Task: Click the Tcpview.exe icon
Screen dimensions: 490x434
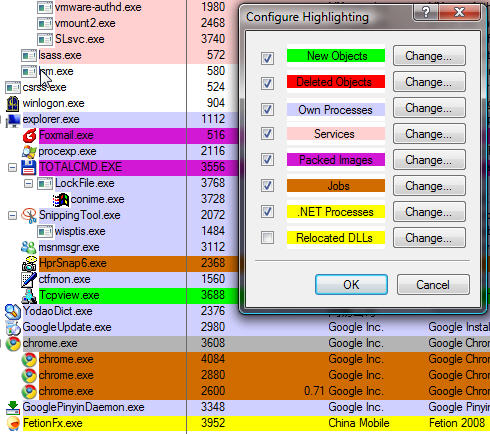Action: (29, 296)
